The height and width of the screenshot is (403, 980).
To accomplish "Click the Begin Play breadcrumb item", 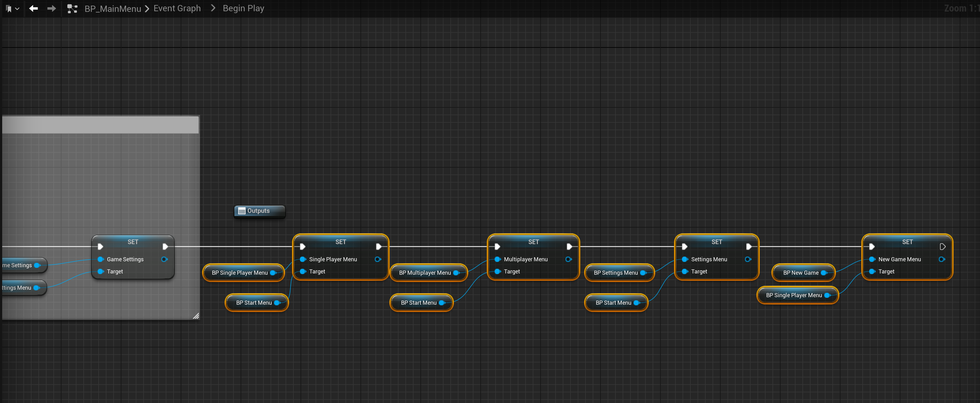I will coord(243,8).
